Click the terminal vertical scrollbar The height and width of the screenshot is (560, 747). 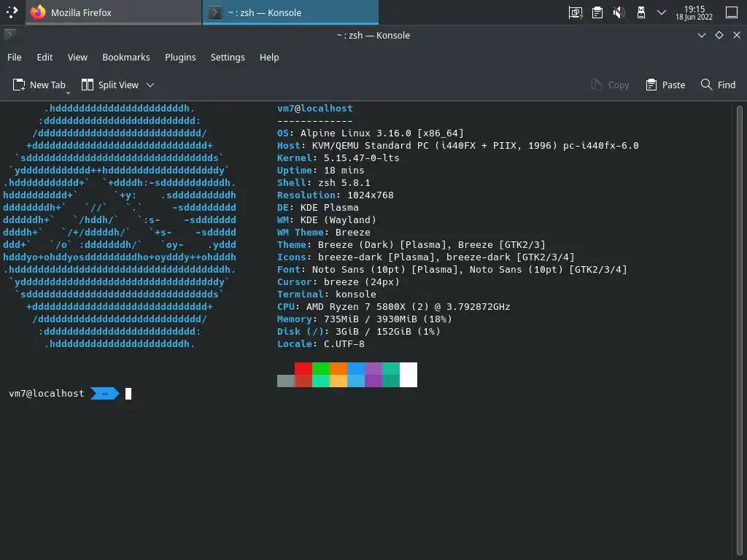(x=740, y=330)
